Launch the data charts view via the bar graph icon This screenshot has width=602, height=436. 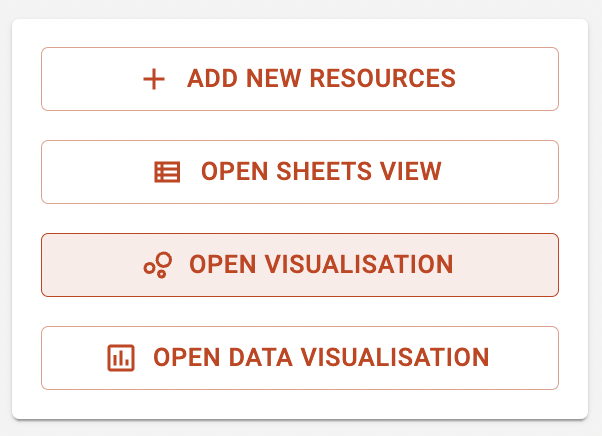121,358
